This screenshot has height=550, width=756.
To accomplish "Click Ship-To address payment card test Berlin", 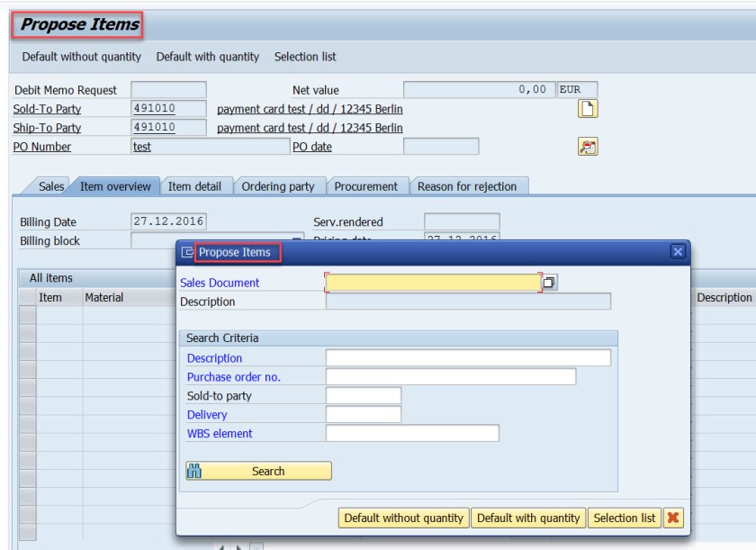I will (310, 128).
